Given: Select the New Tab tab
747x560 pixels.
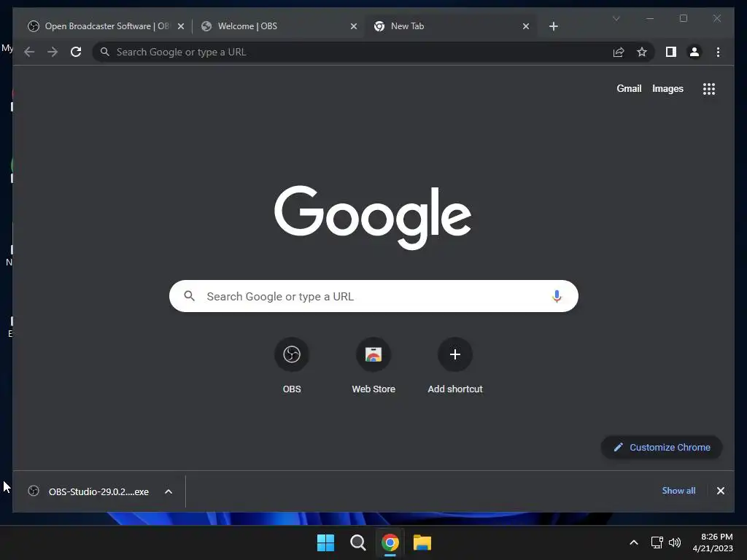Looking at the screenshot, I should [x=451, y=26].
